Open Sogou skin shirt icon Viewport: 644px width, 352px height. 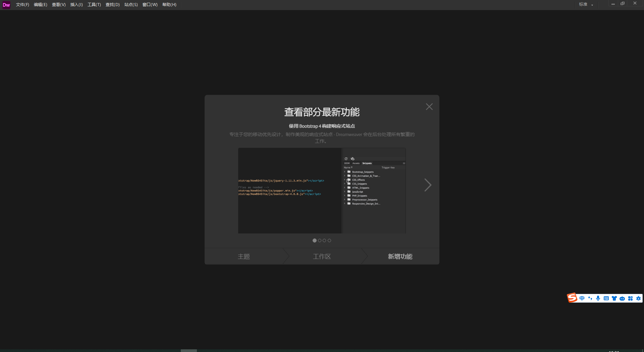[614, 298]
